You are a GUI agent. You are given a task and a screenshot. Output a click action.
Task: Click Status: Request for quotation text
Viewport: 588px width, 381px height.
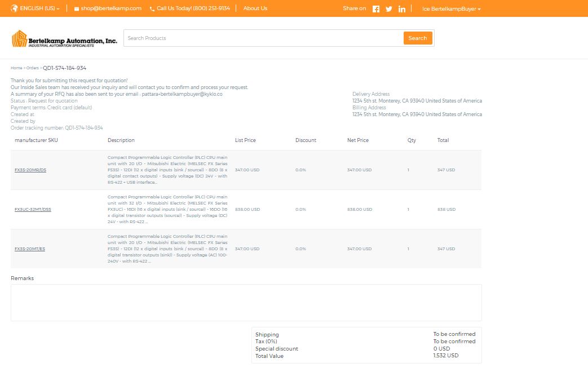(44, 101)
